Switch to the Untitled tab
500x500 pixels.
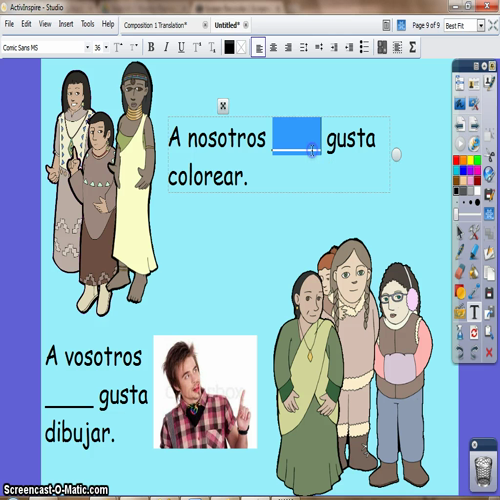(x=227, y=25)
